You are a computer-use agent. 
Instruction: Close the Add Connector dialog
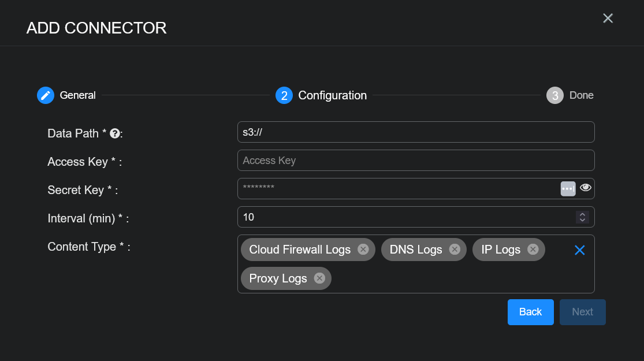tap(608, 18)
